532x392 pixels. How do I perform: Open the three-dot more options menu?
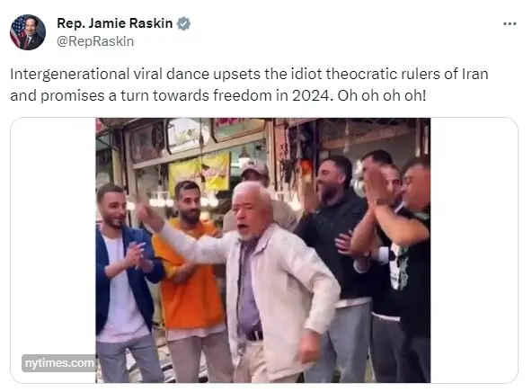tap(510, 23)
